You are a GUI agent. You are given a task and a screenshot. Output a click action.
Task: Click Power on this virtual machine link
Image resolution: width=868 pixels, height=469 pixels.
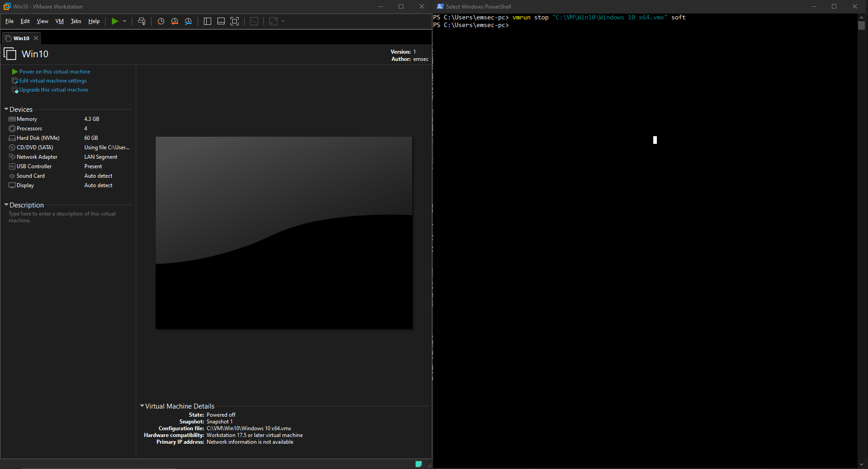coord(55,72)
